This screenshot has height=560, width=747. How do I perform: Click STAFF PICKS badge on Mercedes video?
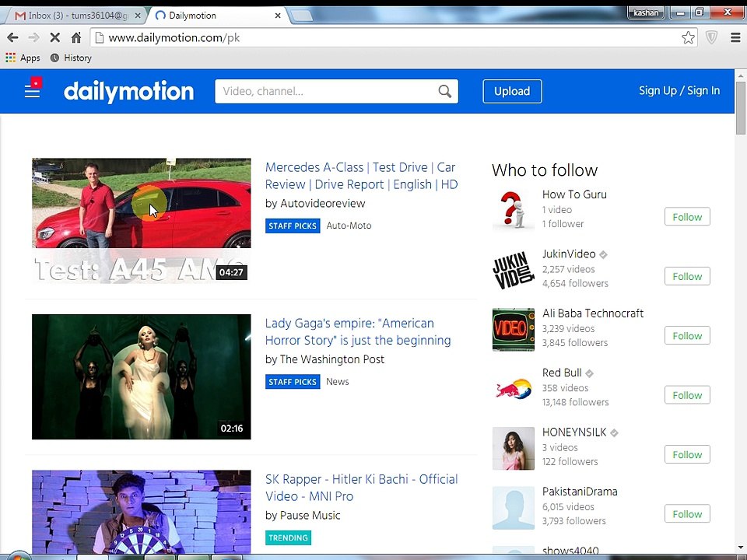click(x=293, y=226)
